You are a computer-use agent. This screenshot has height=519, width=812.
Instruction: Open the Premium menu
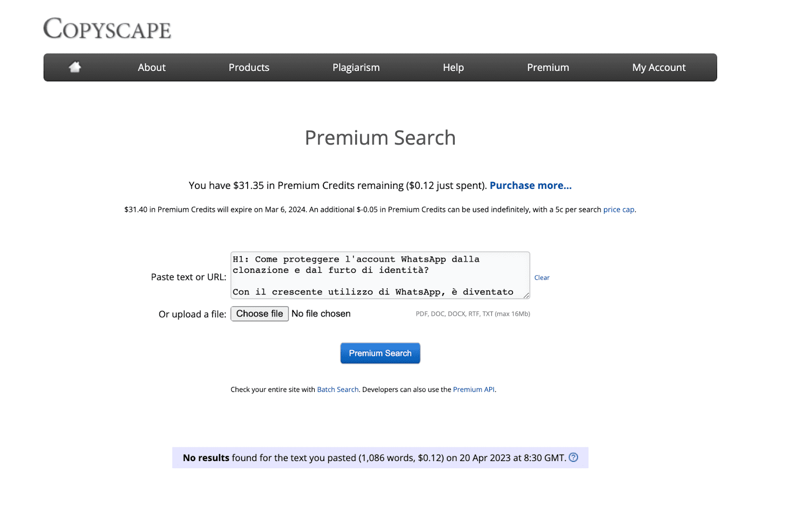pyautogui.click(x=548, y=68)
